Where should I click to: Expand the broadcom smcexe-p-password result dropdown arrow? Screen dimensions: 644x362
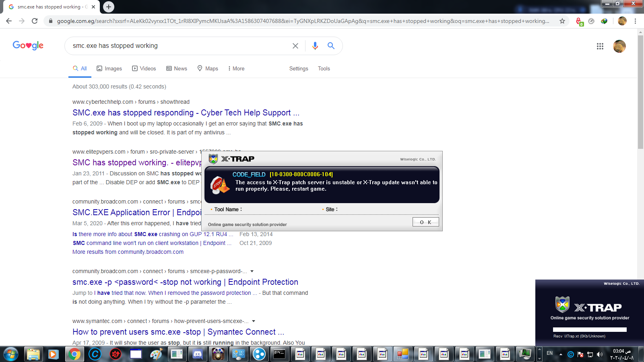point(252,271)
